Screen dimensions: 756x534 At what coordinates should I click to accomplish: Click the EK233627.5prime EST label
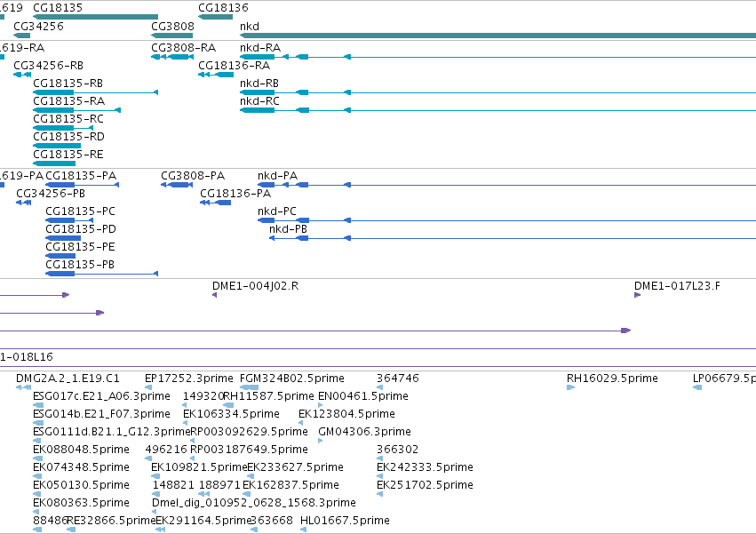click(x=295, y=467)
